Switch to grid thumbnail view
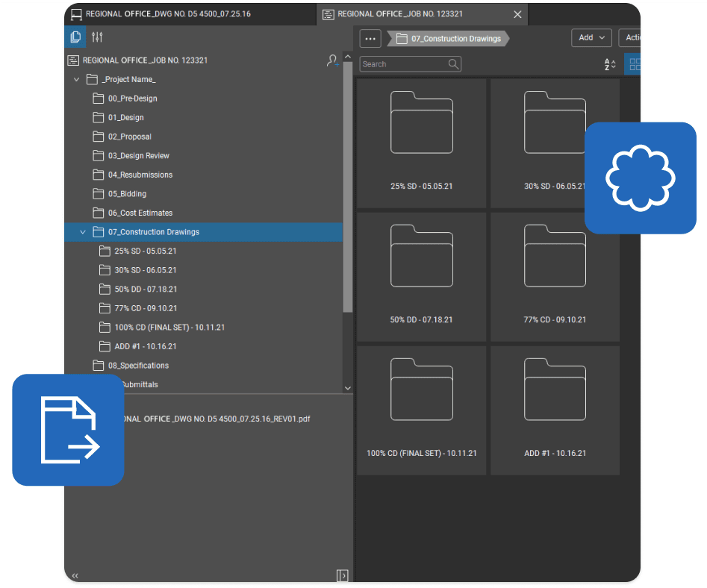The height and width of the screenshot is (588, 707). coord(633,64)
